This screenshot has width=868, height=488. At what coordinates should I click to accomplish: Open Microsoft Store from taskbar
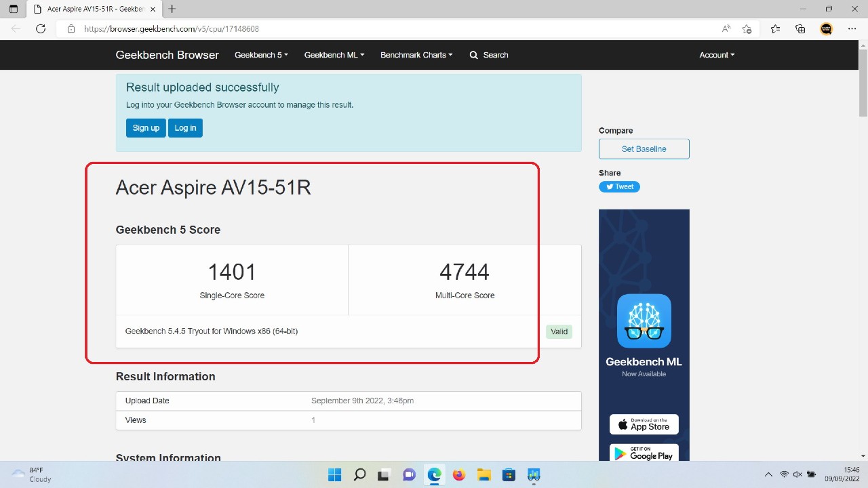509,474
